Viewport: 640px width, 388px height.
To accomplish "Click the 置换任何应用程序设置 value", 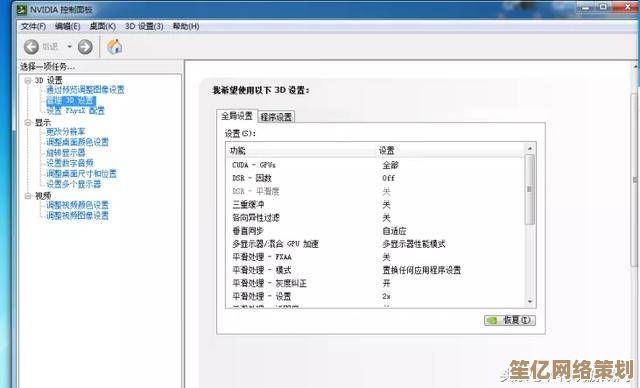I will tap(422, 270).
